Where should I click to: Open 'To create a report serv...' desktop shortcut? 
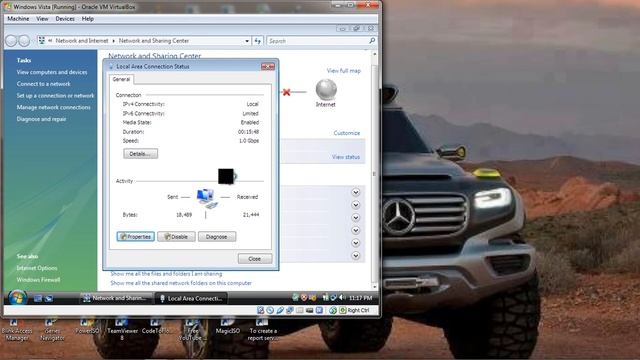[x=263, y=330]
